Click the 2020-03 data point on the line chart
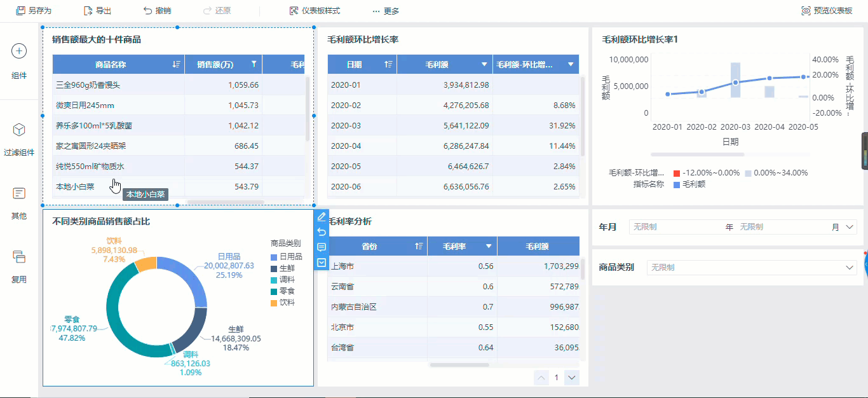868x398 pixels. (x=735, y=83)
